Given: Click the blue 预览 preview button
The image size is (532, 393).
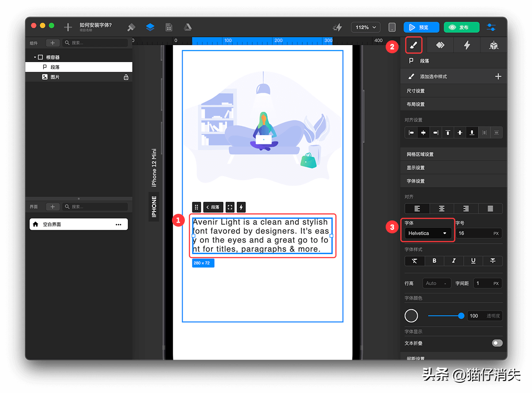Looking at the screenshot, I should point(421,28).
